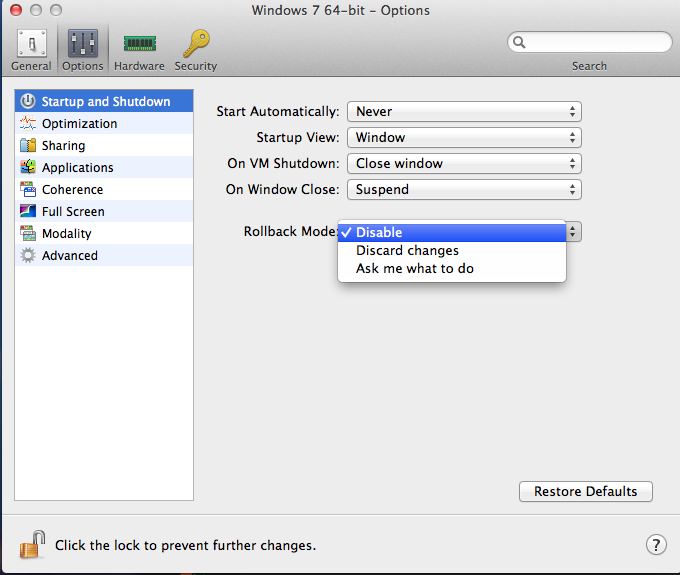680x575 pixels.
Task: Choose Discard changes rollback option
Action: (452, 251)
